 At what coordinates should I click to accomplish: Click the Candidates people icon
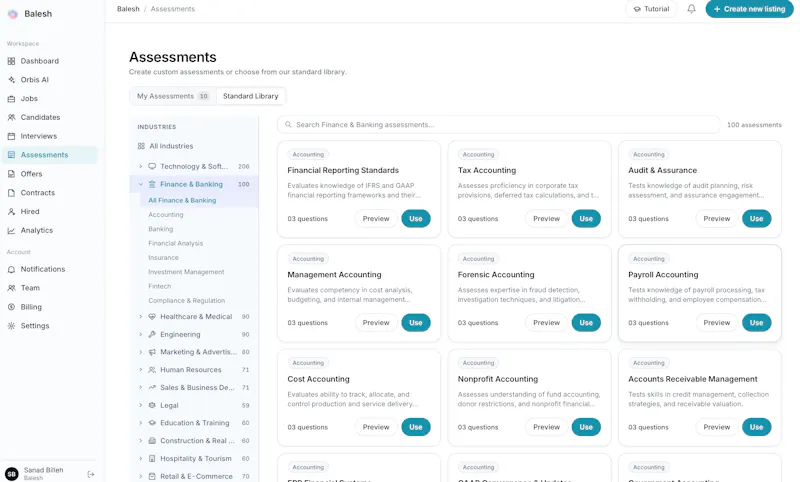tap(11, 117)
